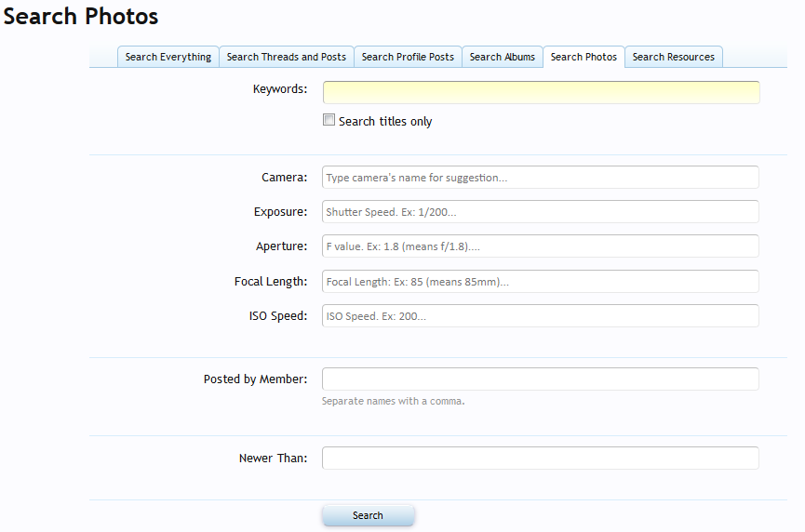Image resolution: width=805 pixels, height=532 pixels.
Task: Switch to Search Threads and Posts tab
Action: tap(287, 57)
